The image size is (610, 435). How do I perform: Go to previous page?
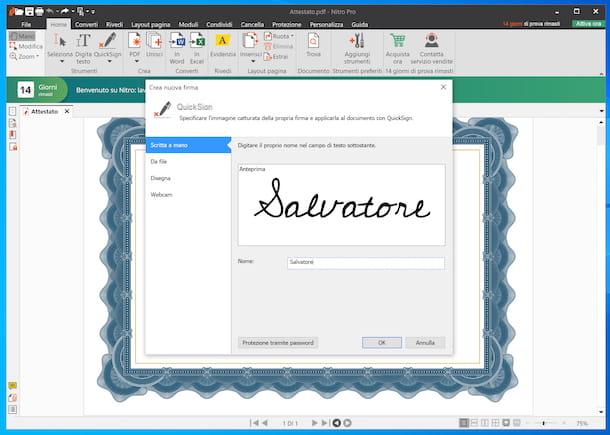coord(265,423)
